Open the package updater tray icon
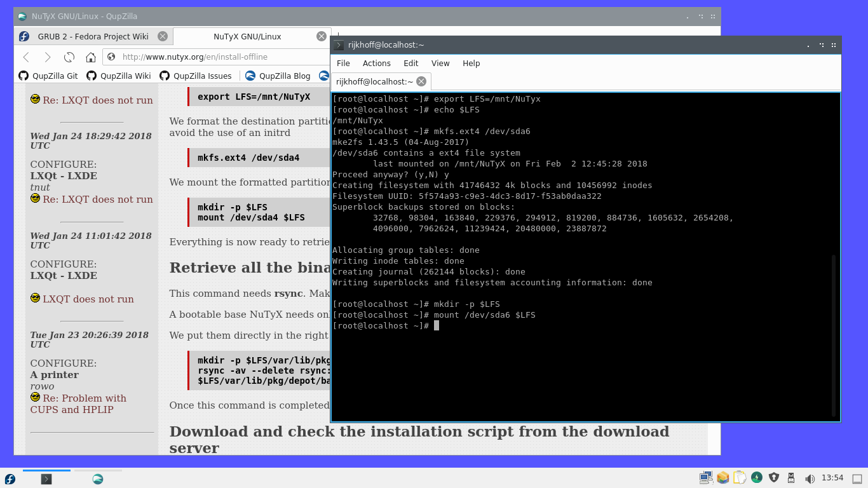868x488 pixels. (722, 478)
